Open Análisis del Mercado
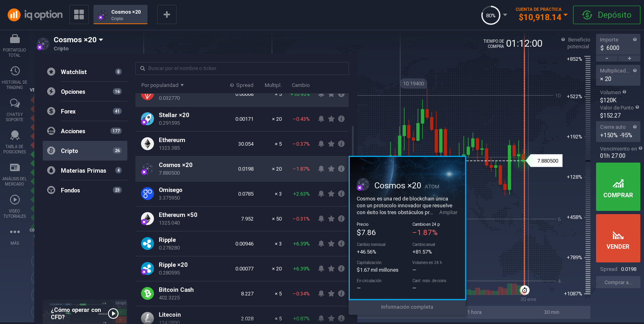Viewport: 644px width, 324px height. [15, 174]
